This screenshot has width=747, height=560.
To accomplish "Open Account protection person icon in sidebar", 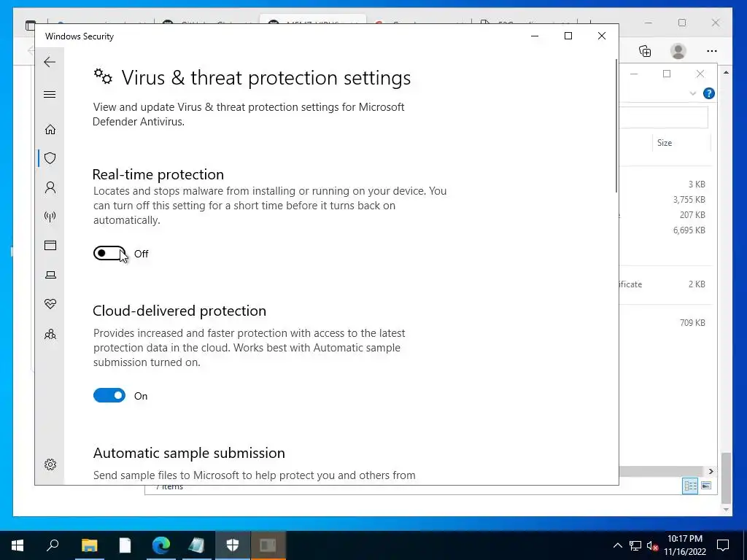I will [x=50, y=187].
